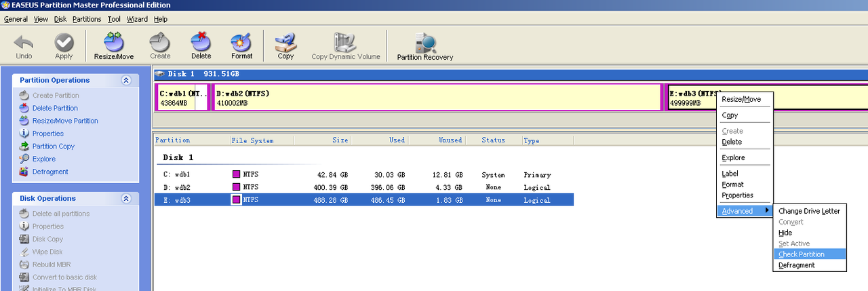Open Properties under Partition Operations
This screenshot has width=868, height=291.
tap(48, 134)
